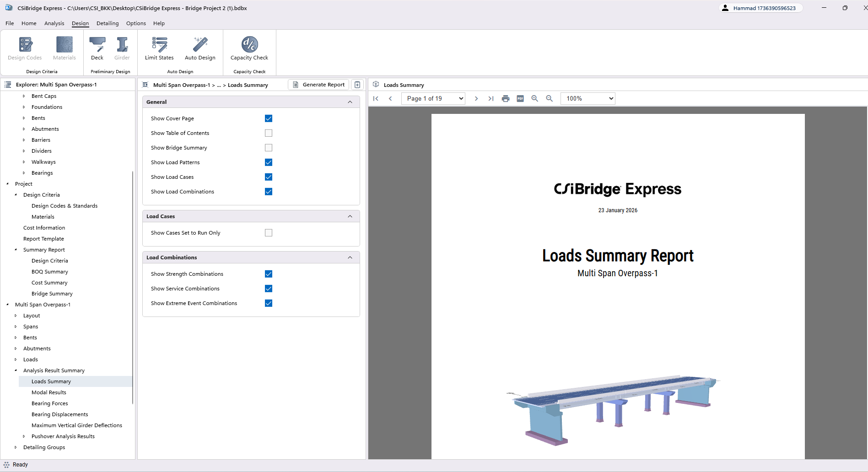Image resolution: width=868 pixels, height=472 pixels.
Task: Switch to the Detailing ribbon tab
Action: [x=107, y=23]
